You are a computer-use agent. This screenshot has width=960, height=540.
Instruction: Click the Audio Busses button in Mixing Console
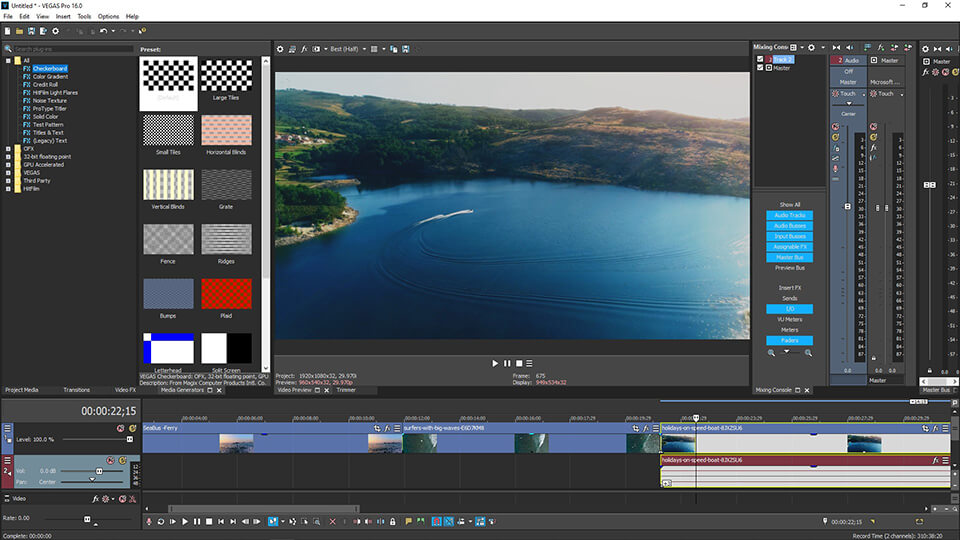tap(789, 226)
